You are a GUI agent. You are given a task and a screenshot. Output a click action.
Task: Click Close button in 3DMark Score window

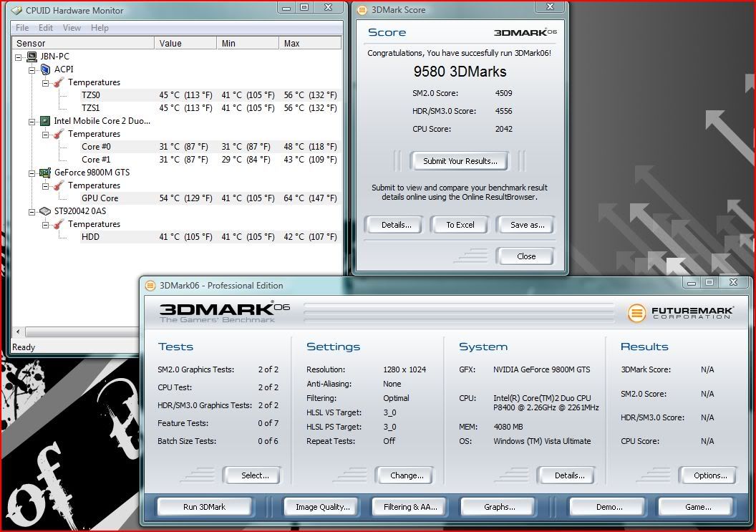tap(526, 256)
